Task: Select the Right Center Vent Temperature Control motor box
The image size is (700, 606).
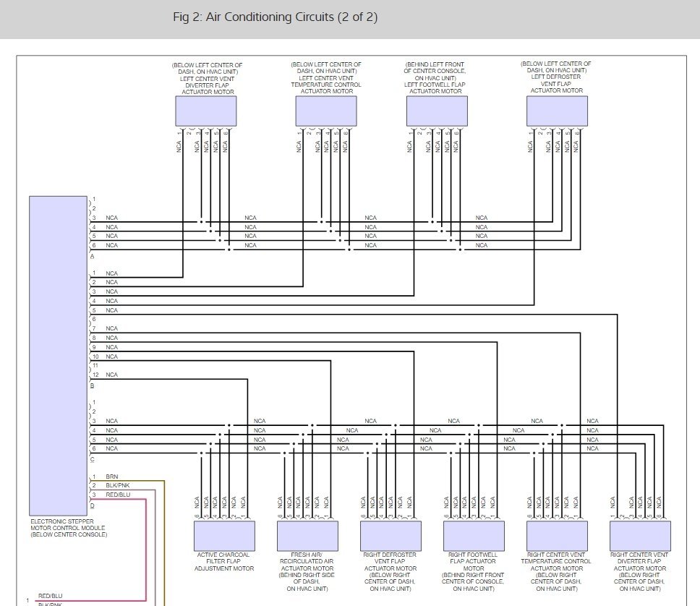Action: click(557, 536)
